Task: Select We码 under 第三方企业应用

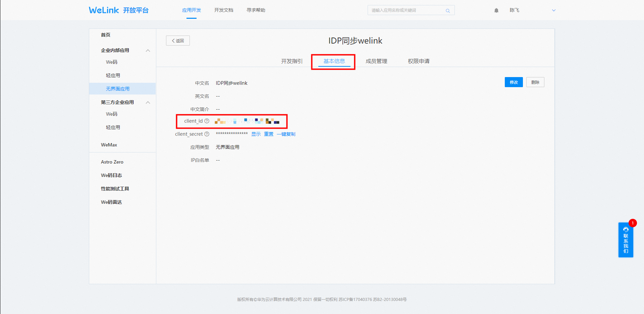Action: pos(112,114)
